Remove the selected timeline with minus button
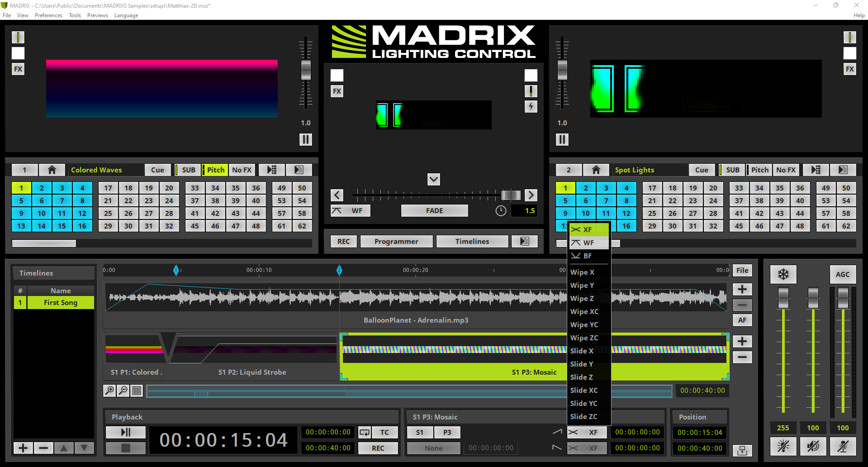Screen dimensions: 868x467 (43, 448)
